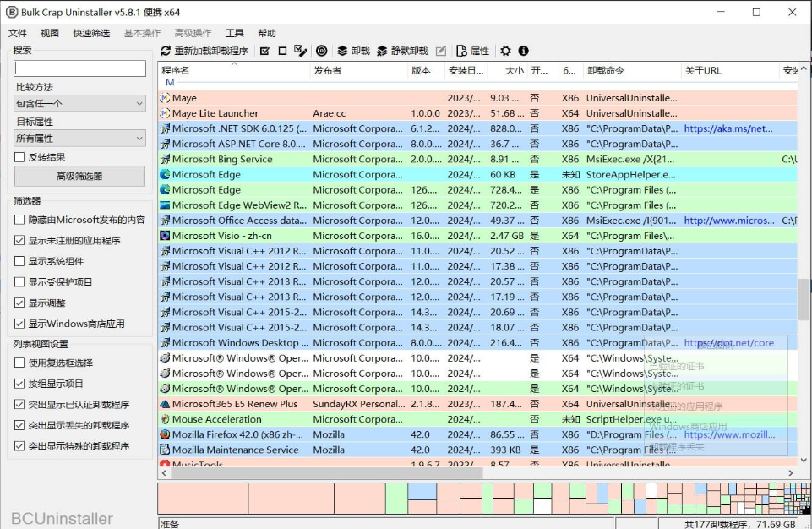
Task: Open the https://dot.net/core link
Action: pyautogui.click(x=728, y=343)
